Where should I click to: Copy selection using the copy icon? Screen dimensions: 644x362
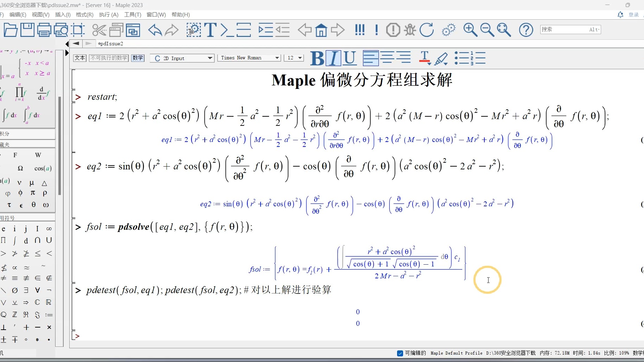pos(116,30)
